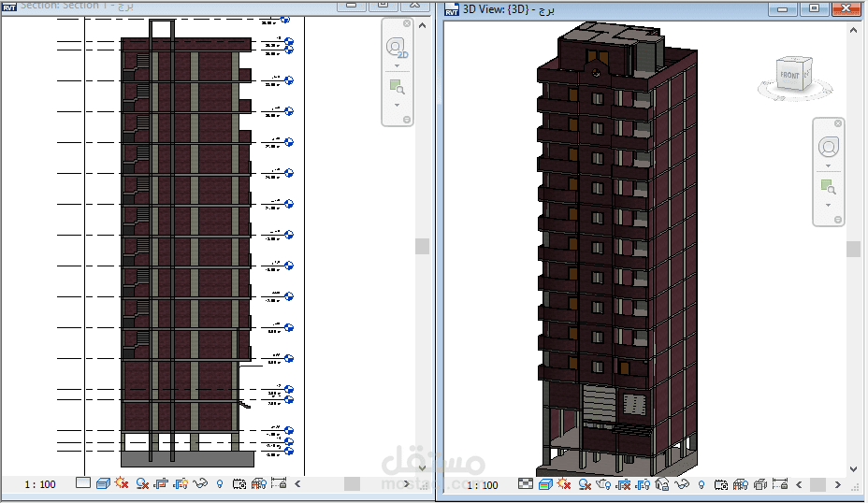Reveal Constraints in 3D view bar
Viewport: 868px width, 503px height.
[x=780, y=483]
